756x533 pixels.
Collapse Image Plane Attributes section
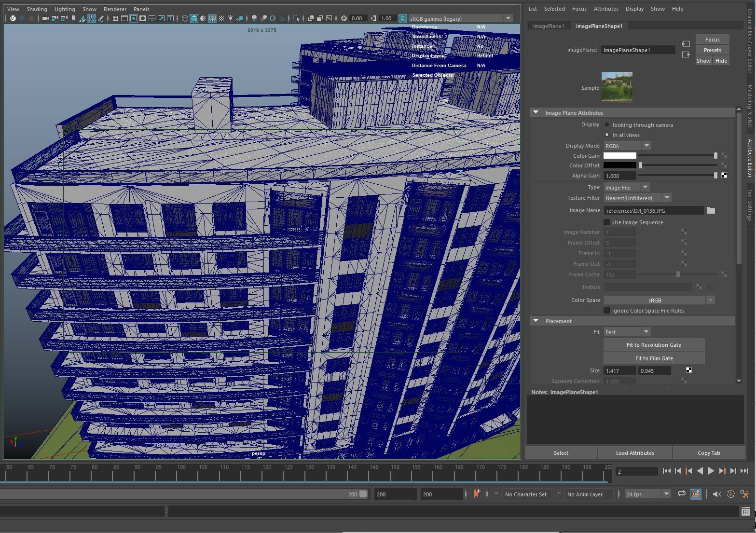tap(536, 112)
